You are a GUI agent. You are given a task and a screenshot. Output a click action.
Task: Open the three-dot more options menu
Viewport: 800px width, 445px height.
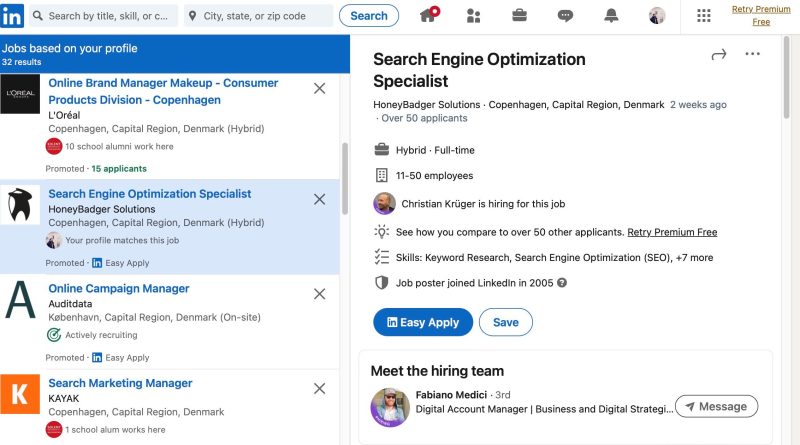(x=753, y=54)
